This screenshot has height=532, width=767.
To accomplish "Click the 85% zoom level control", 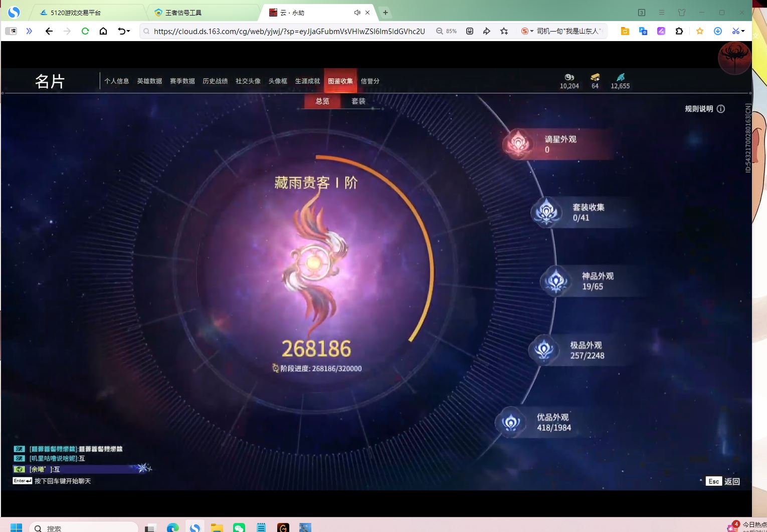I will tap(446, 31).
